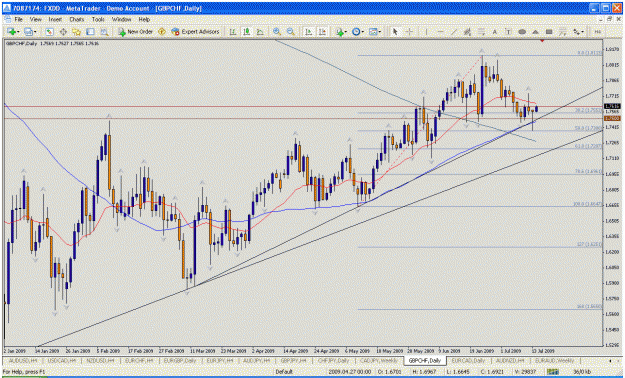Click the Zoom Out magnifier icon

coord(291,32)
